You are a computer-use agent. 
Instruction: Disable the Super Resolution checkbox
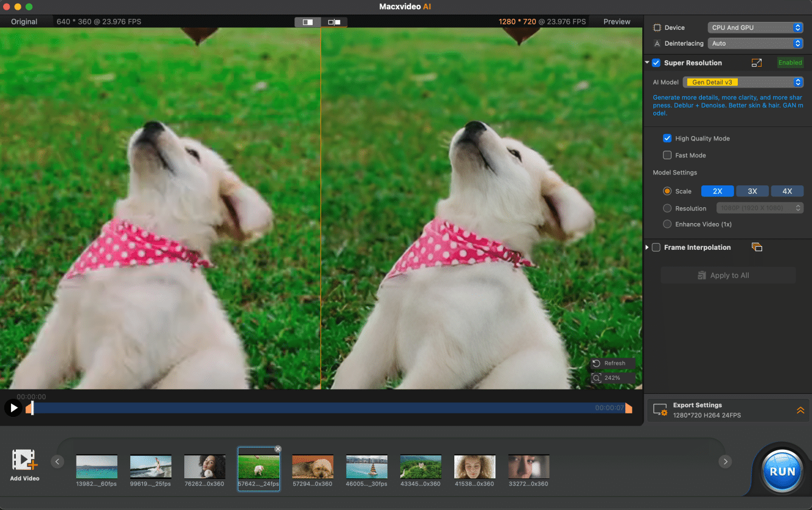(x=655, y=63)
